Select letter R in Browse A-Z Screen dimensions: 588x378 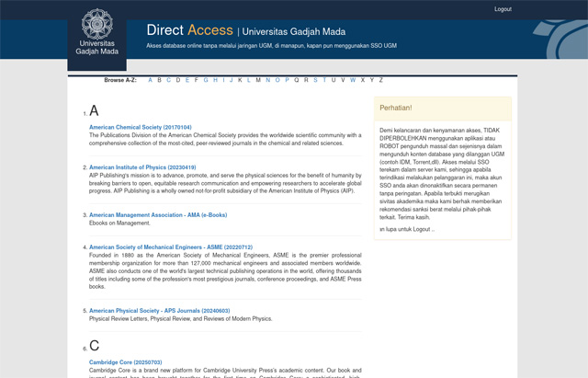pos(306,80)
